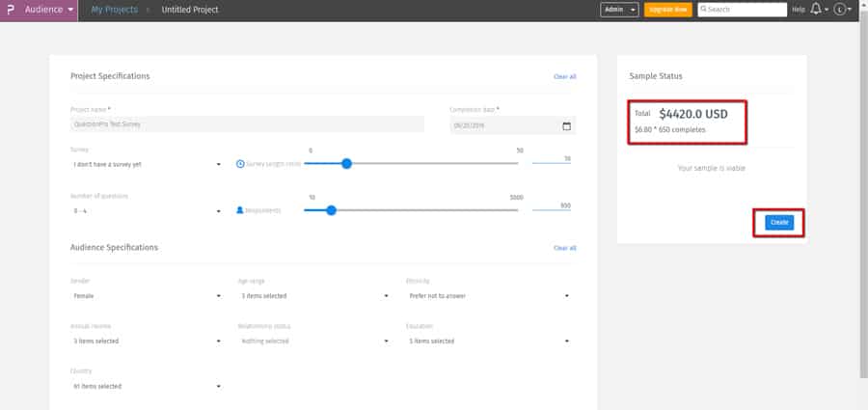This screenshot has height=410, width=868.
Task: Click the Untitled Project title
Action: (x=190, y=10)
